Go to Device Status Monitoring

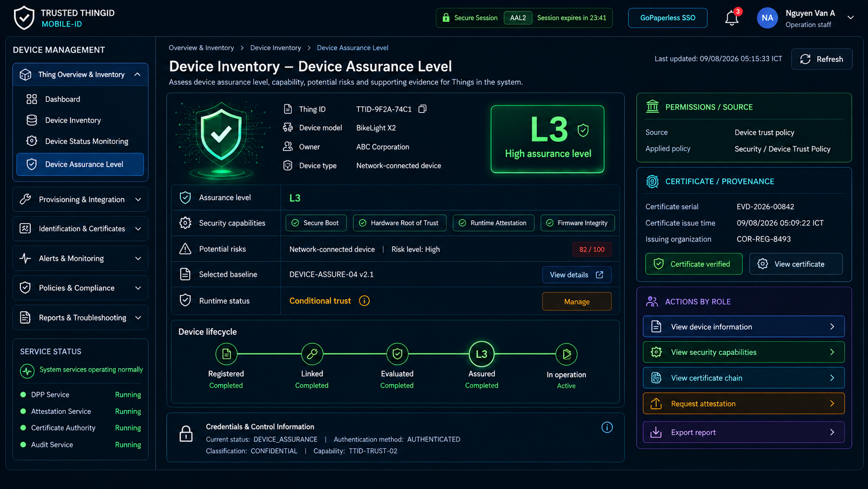[81, 141]
